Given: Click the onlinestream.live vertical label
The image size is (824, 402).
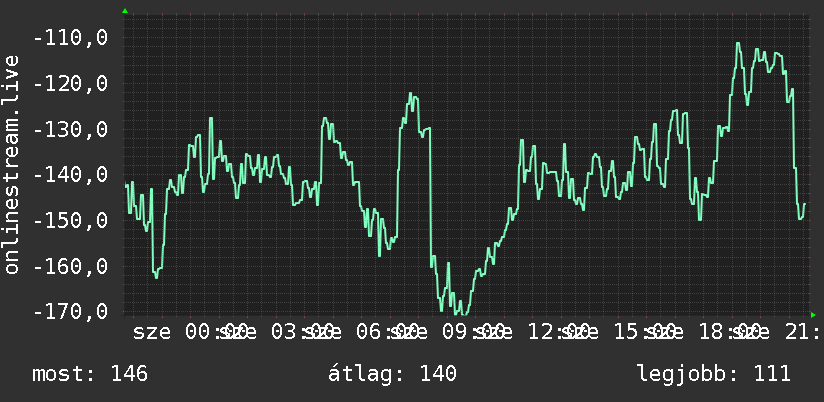Looking at the screenshot, I should [12, 164].
